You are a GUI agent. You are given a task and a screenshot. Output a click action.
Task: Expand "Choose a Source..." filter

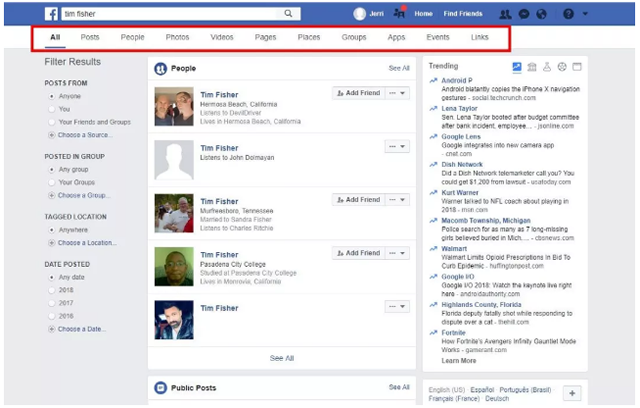pos(84,134)
